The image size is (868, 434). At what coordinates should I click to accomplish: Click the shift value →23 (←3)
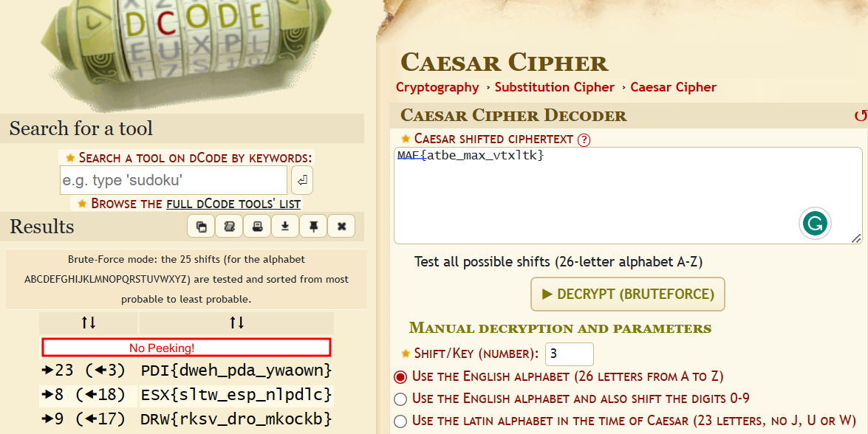click(x=83, y=370)
